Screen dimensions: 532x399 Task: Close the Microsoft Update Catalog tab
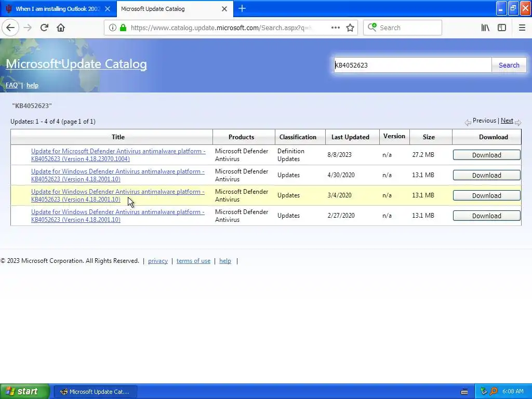click(x=224, y=9)
